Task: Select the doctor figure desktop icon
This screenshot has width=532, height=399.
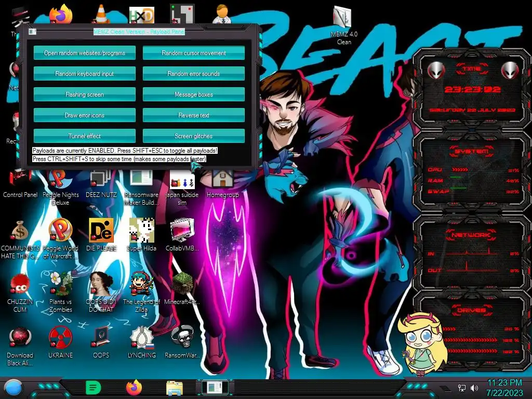Action: (x=222, y=14)
